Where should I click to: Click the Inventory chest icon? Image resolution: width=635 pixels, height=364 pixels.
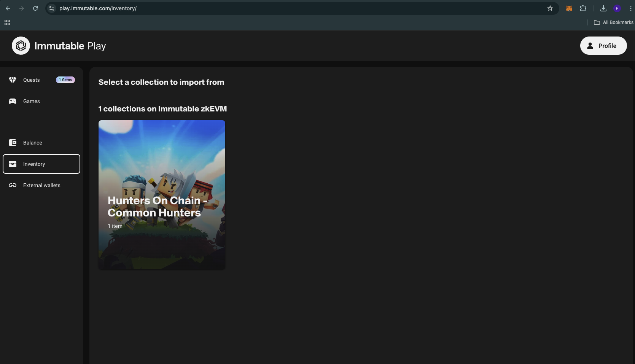click(x=13, y=164)
